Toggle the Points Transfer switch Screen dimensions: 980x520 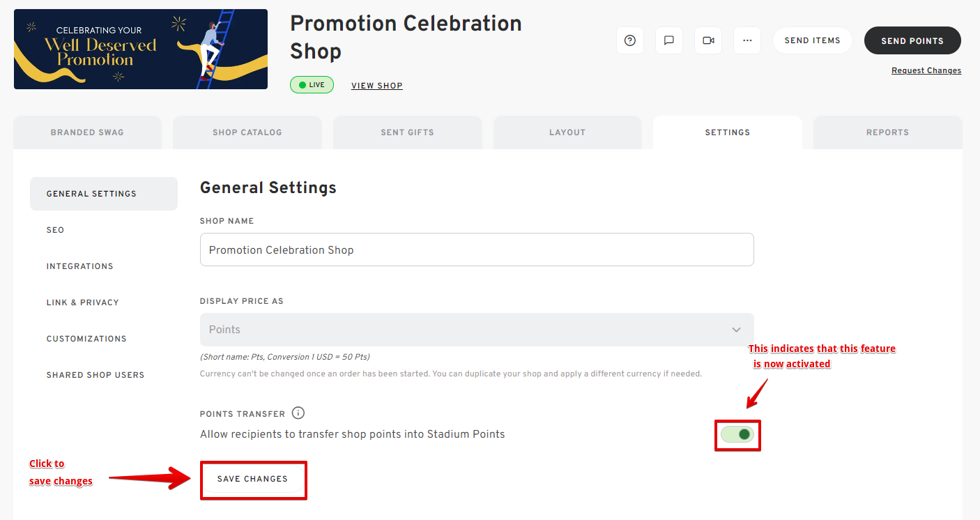737,434
